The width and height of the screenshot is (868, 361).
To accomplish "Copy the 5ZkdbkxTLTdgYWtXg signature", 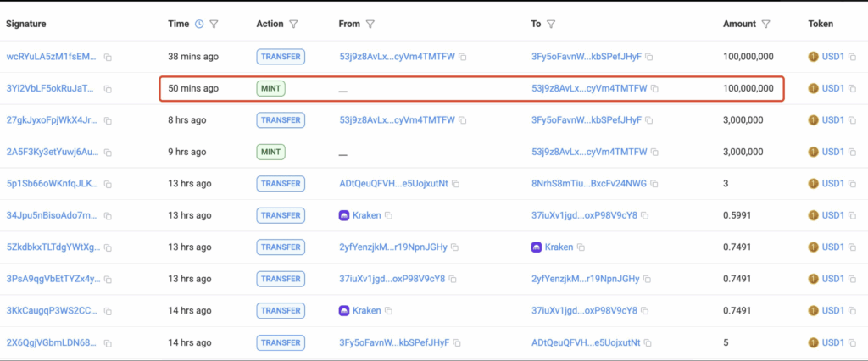I will [x=108, y=247].
